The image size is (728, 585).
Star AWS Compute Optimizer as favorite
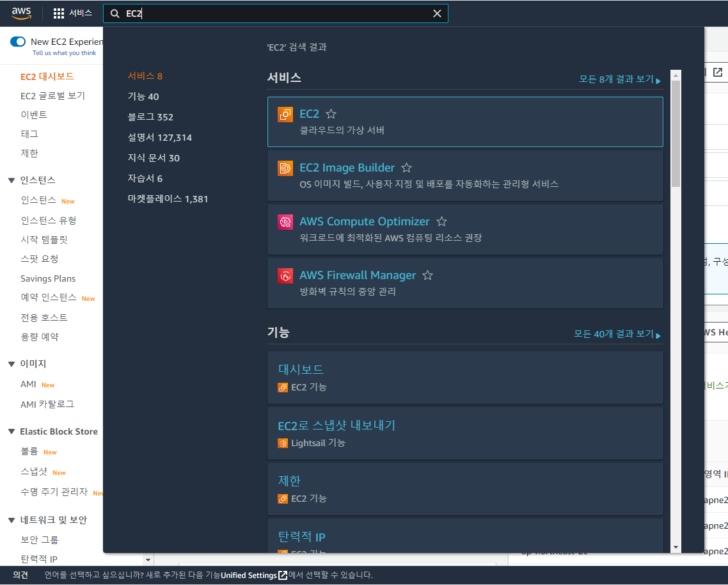point(441,221)
